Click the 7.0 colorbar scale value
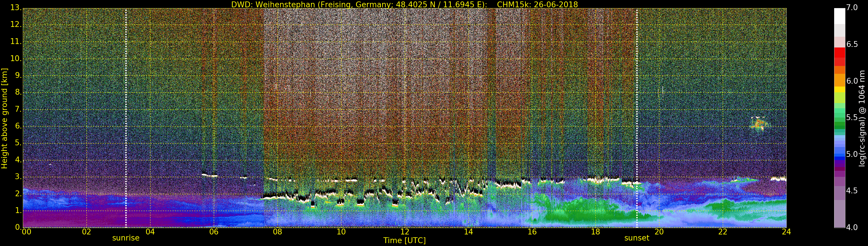The height and width of the screenshot is (246, 868). tap(852, 8)
